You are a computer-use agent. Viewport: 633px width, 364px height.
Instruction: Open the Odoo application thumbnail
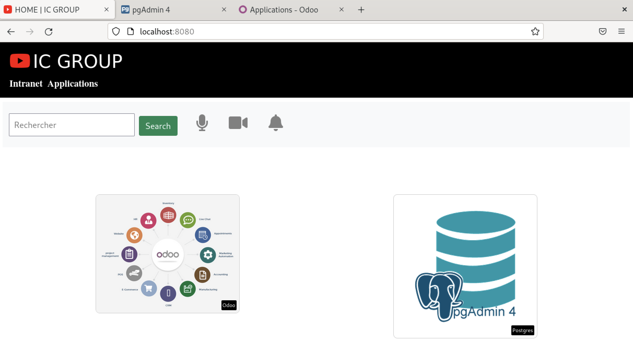click(167, 254)
